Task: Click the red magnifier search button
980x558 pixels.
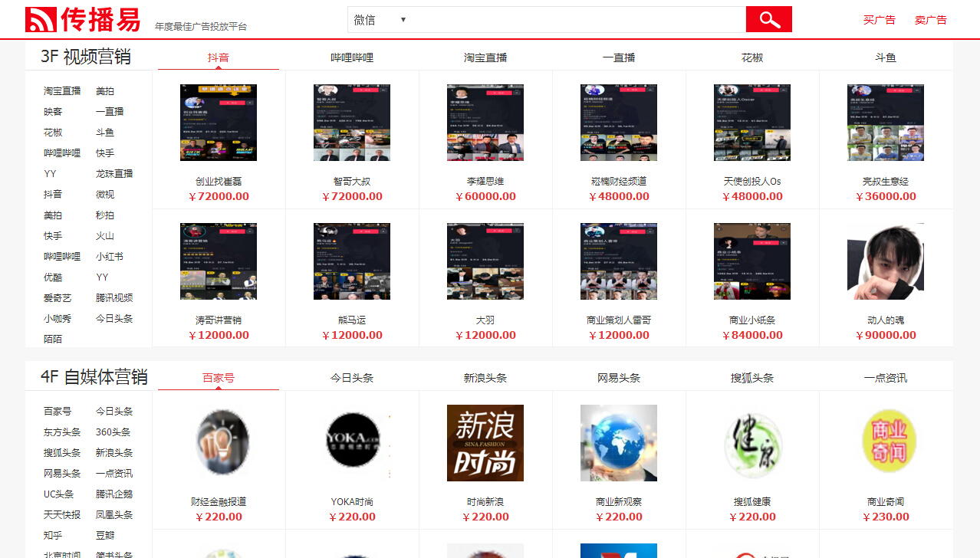Action: click(768, 20)
